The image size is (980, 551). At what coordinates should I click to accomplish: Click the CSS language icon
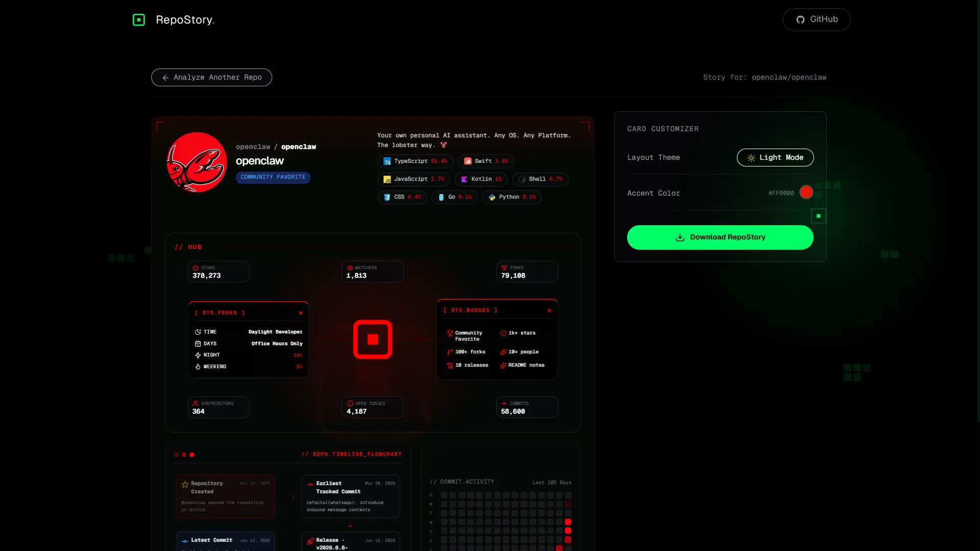pyautogui.click(x=387, y=197)
